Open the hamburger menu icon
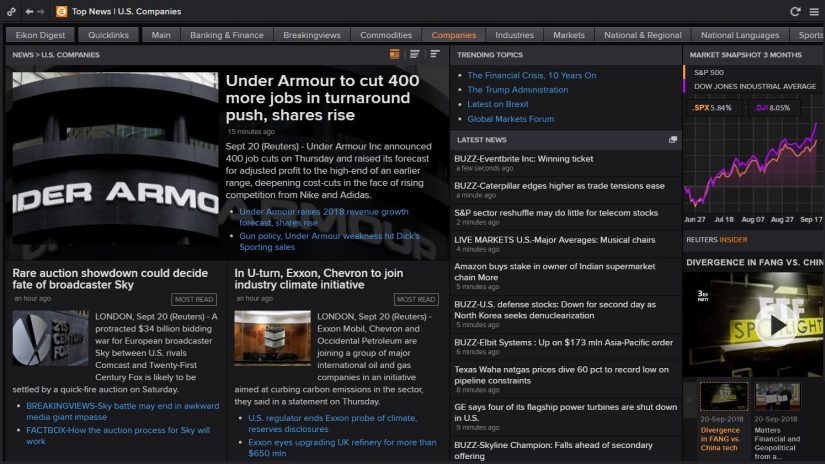This screenshot has height=464, width=825. tap(814, 12)
